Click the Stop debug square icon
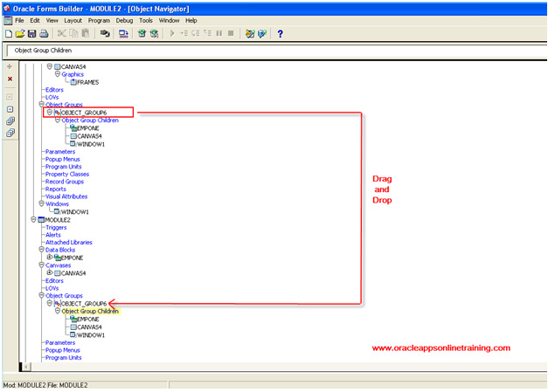The width and height of the screenshot is (548, 392). pos(231,34)
